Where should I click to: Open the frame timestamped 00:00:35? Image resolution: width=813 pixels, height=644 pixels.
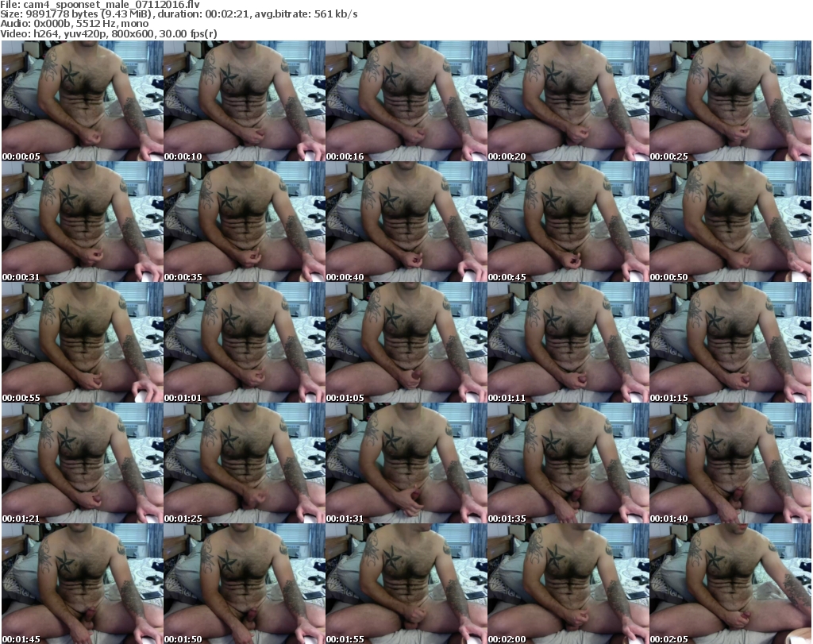(x=245, y=222)
